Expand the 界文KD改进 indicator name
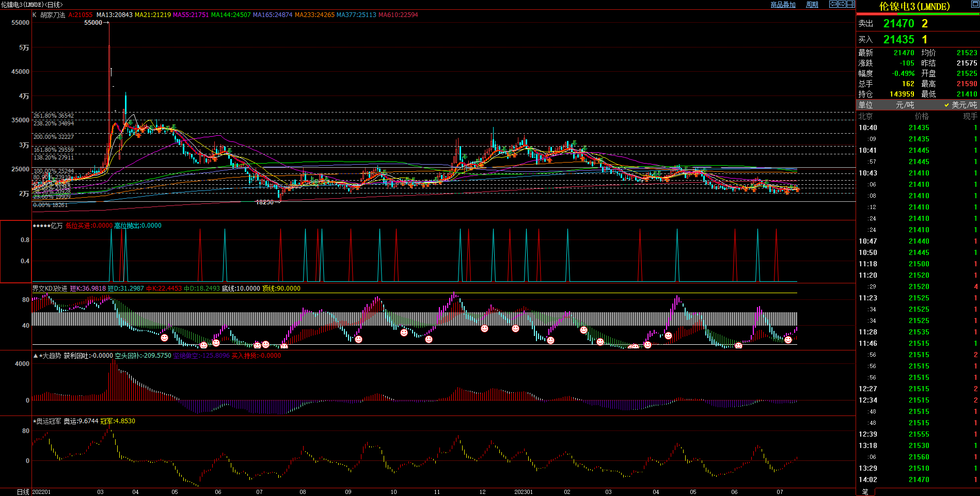This screenshot has height=496, width=980. click(x=50, y=289)
